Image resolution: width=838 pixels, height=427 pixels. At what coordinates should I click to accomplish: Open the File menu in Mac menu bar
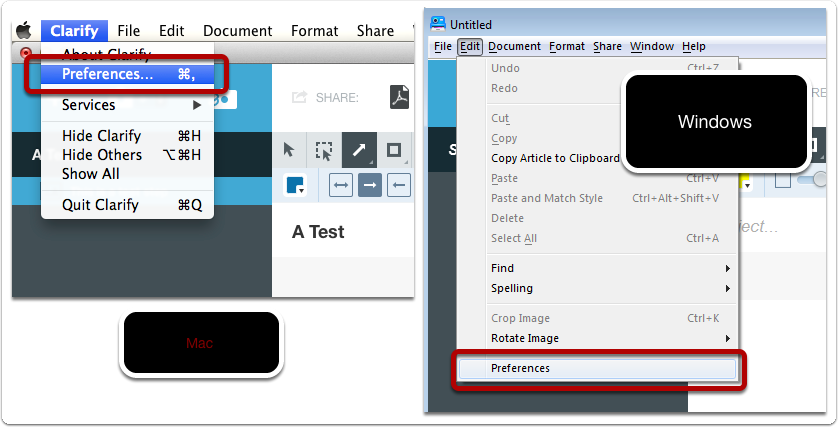(129, 31)
